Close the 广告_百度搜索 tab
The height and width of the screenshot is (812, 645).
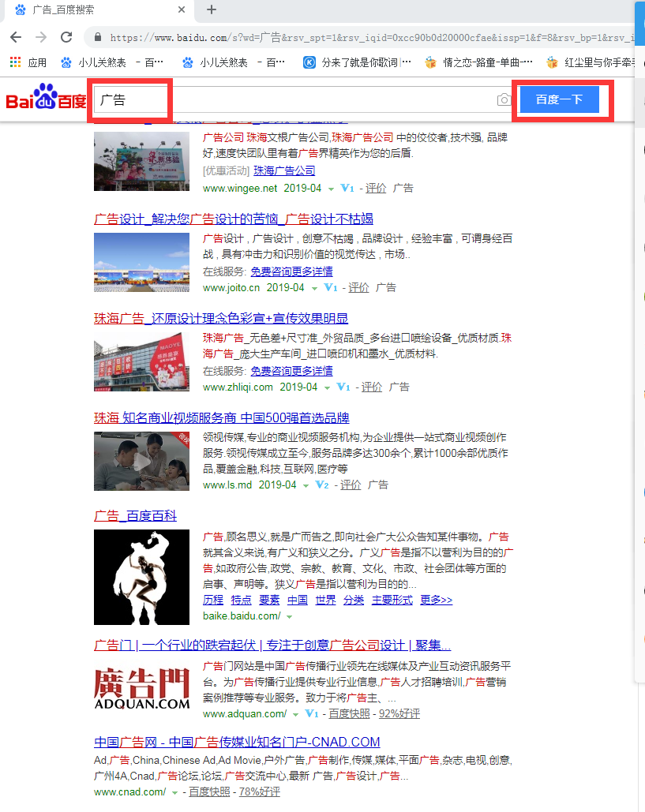point(182,9)
